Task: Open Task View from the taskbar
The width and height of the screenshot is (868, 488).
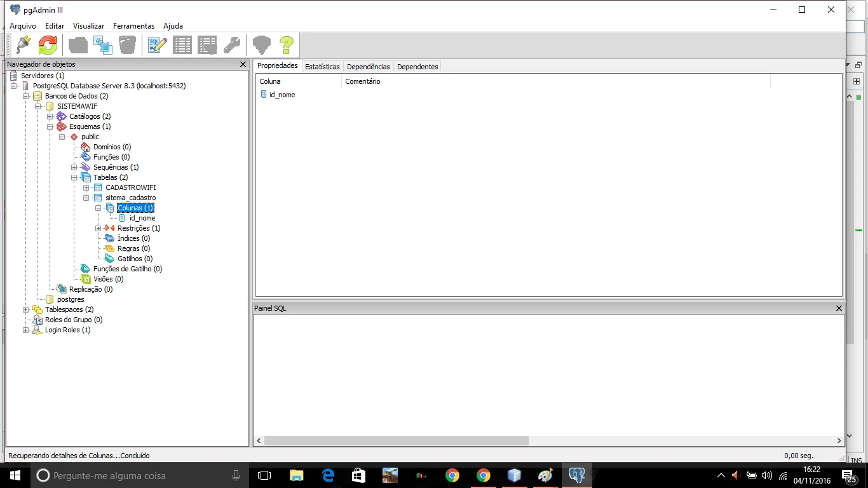Action: click(264, 475)
